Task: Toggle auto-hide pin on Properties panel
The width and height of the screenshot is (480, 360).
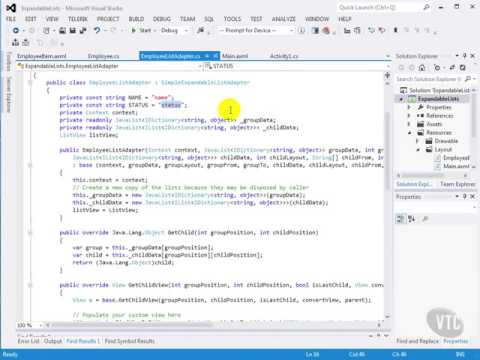Action: coord(465,197)
